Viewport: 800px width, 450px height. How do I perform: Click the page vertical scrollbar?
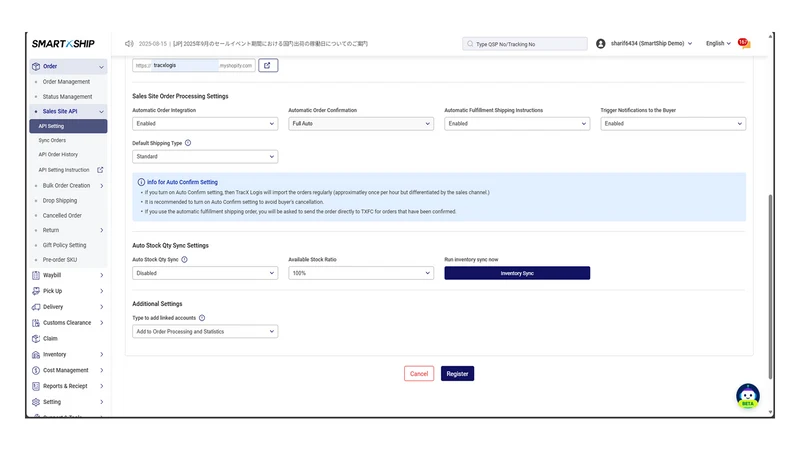770,287
